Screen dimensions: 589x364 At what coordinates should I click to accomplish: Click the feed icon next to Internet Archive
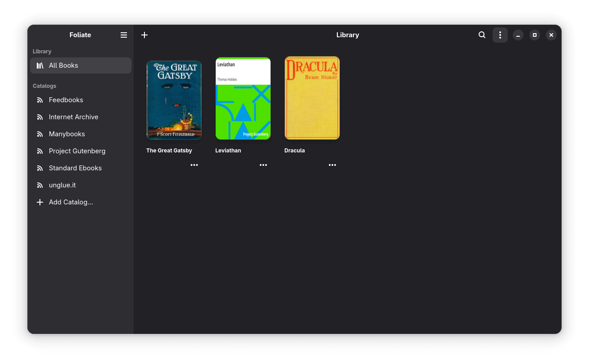tap(40, 117)
